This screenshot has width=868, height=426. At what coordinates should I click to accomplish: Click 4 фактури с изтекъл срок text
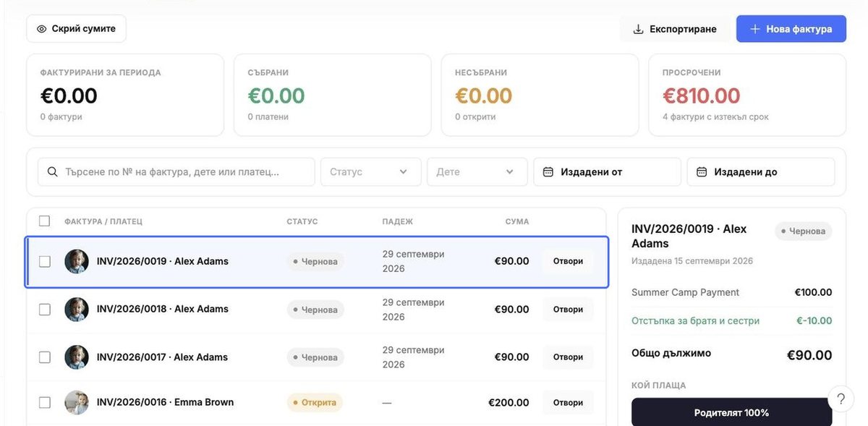coord(716,116)
